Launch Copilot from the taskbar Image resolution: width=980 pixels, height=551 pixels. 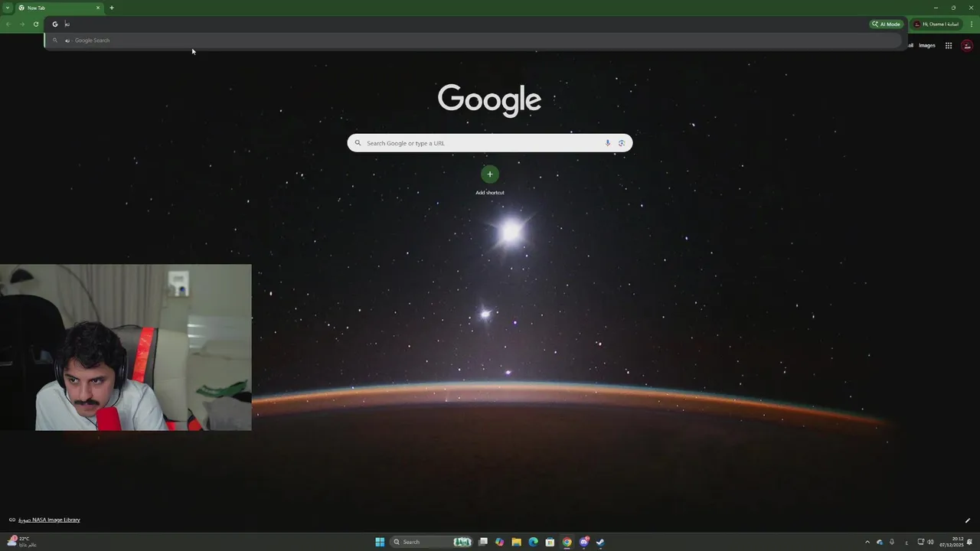(x=500, y=542)
